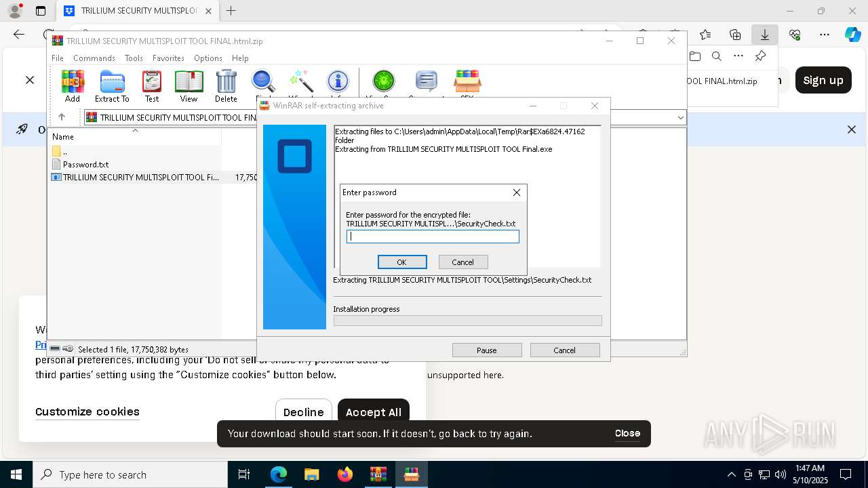Open the Options menu
The image size is (868, 488).
click(x=208, y=58)
